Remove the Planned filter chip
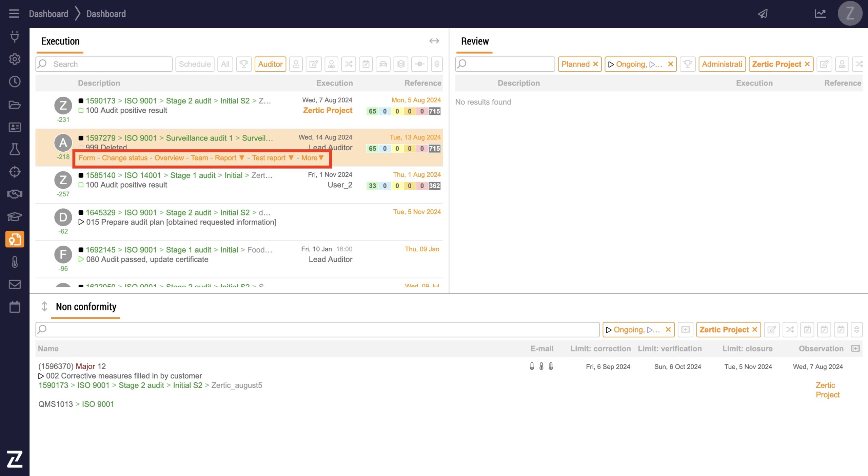This screenshot has width=868, height=476. [595, 64]
